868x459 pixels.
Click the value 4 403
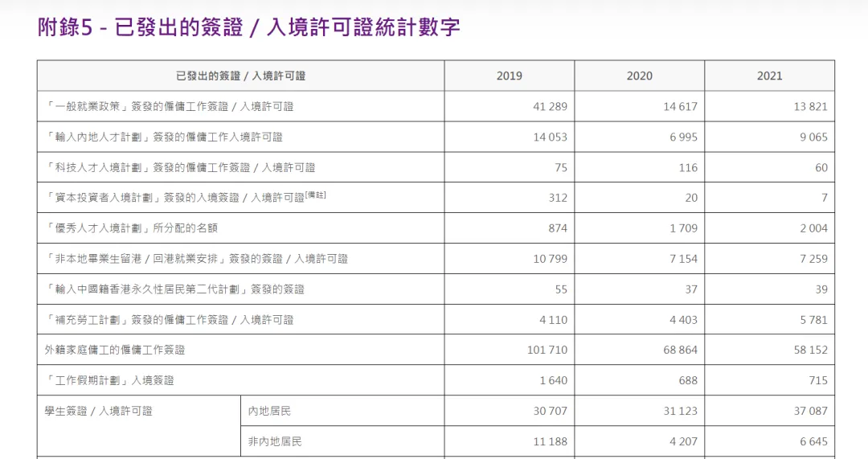684,319
